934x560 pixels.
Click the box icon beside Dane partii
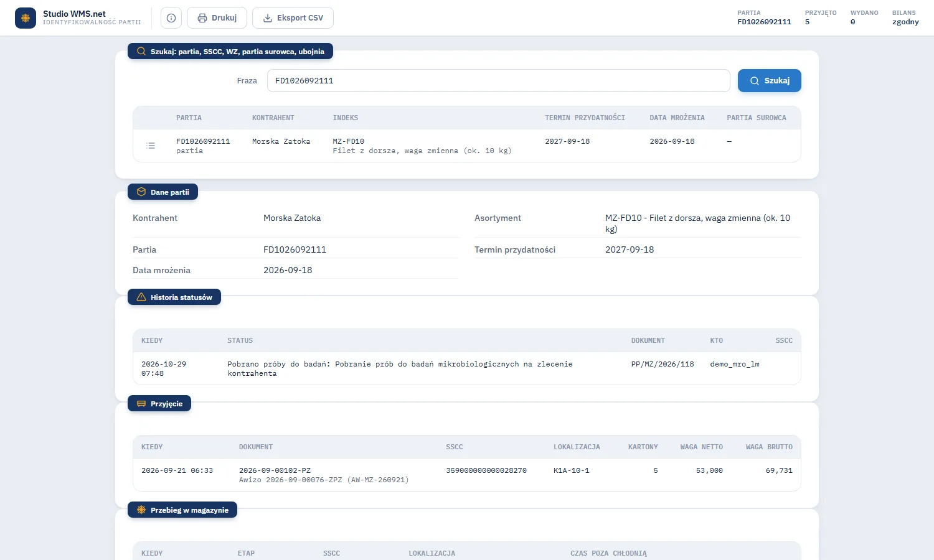(141, 192)
